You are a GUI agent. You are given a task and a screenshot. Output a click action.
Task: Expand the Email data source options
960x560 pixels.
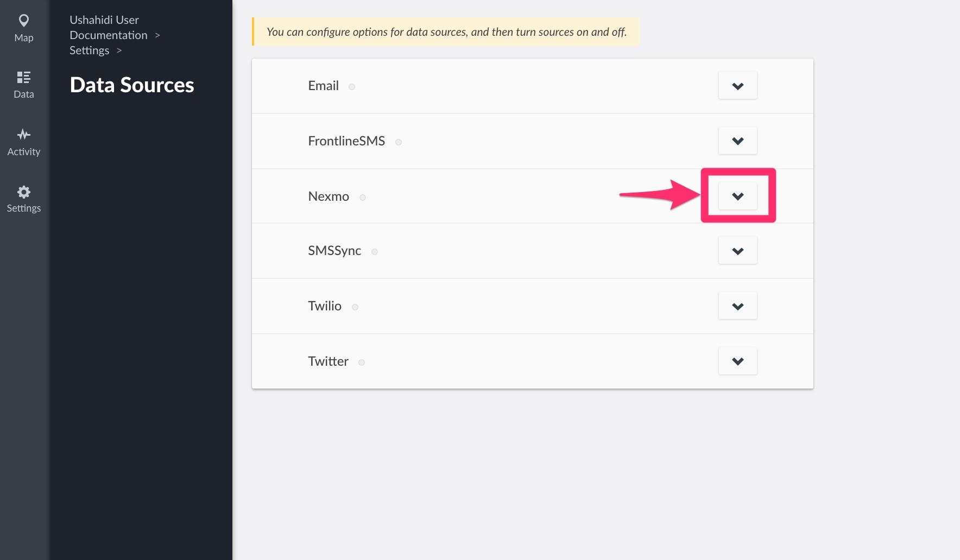pyautogui.click(x=737, y=86)
